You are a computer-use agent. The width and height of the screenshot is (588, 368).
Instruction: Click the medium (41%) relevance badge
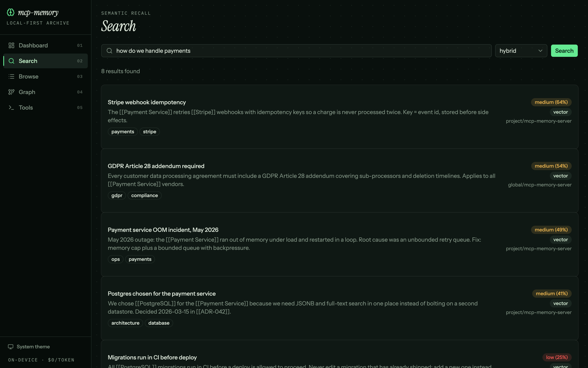pos(552,294)
